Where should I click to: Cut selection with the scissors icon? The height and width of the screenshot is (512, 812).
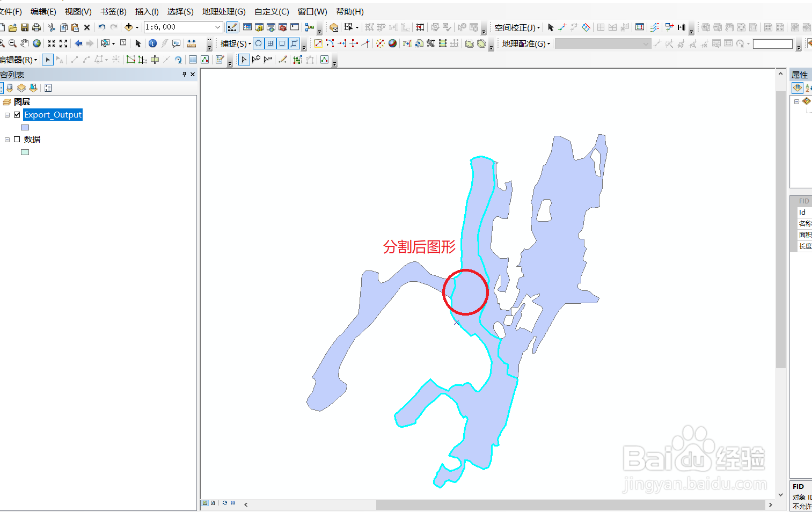[52, 27]
